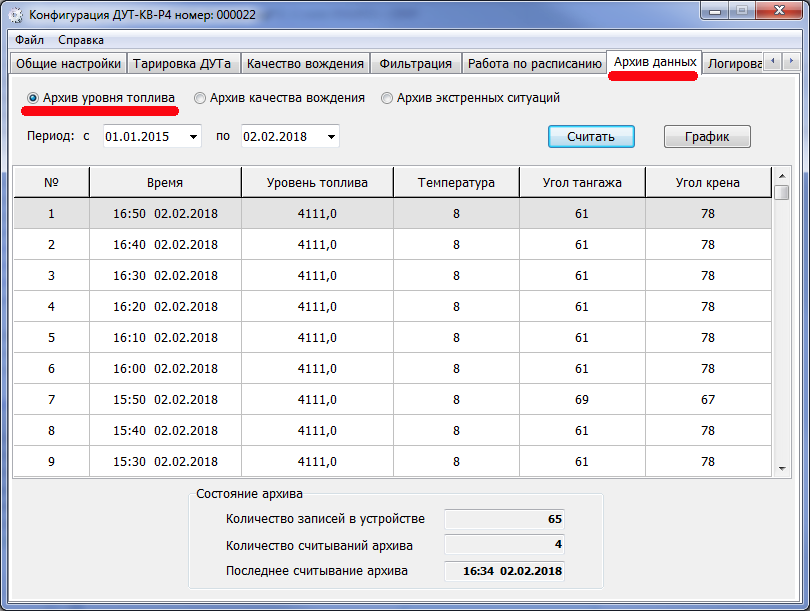Open the partially visible Логирование tab
The height and width of the screenshot is (611, 810).
(734, 64)
